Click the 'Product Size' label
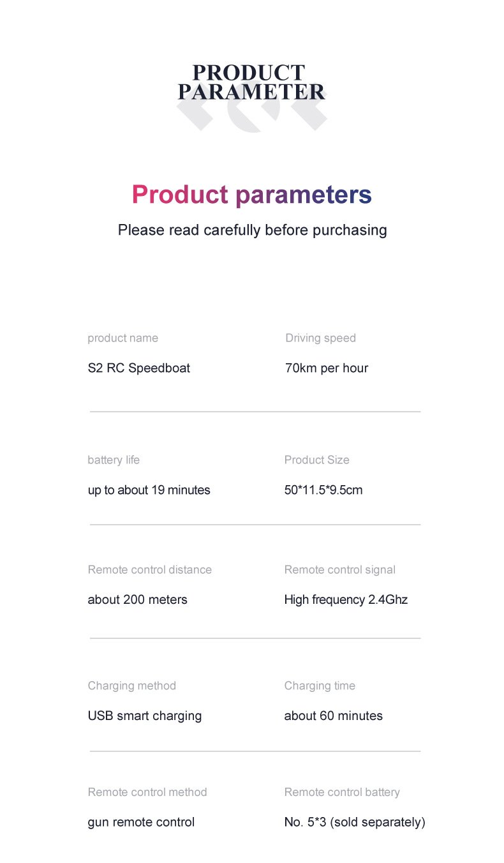This screenshot has width=504, height=863. (316, 460)
